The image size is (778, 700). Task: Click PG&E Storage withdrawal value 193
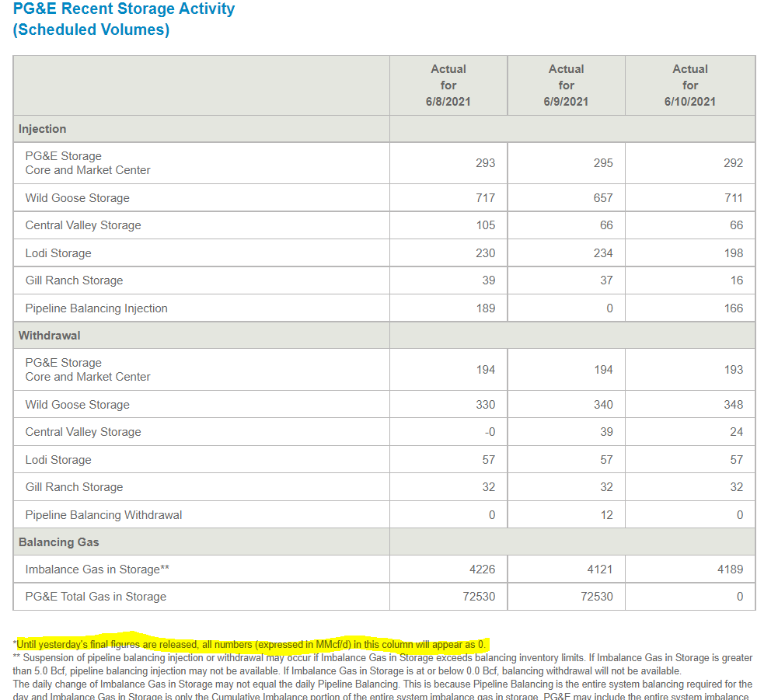(734, 370)
